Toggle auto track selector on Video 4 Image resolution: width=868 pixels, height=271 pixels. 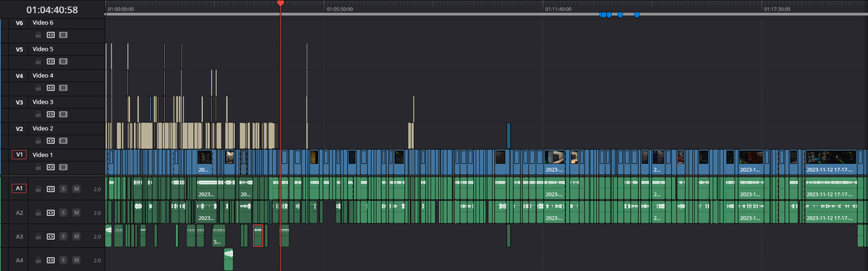51,87
